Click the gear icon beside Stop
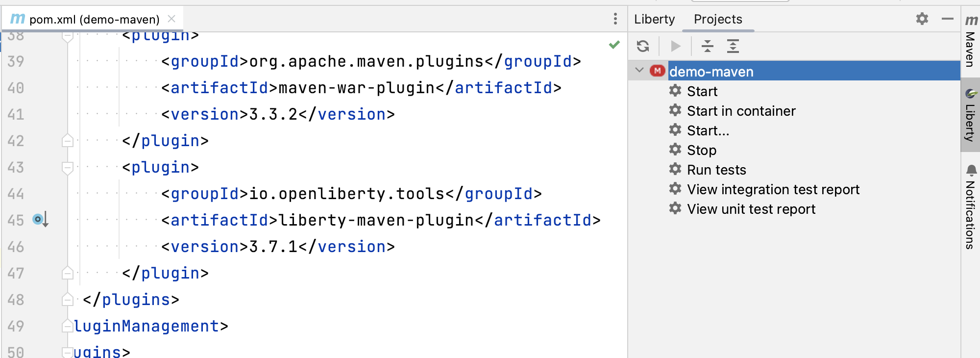The image size is (980, 358). [x=675, y=149]
